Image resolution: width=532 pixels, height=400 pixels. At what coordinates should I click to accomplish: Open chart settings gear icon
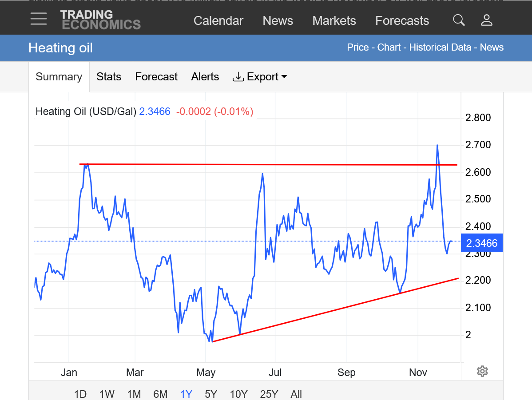click(x=482, y=371)
